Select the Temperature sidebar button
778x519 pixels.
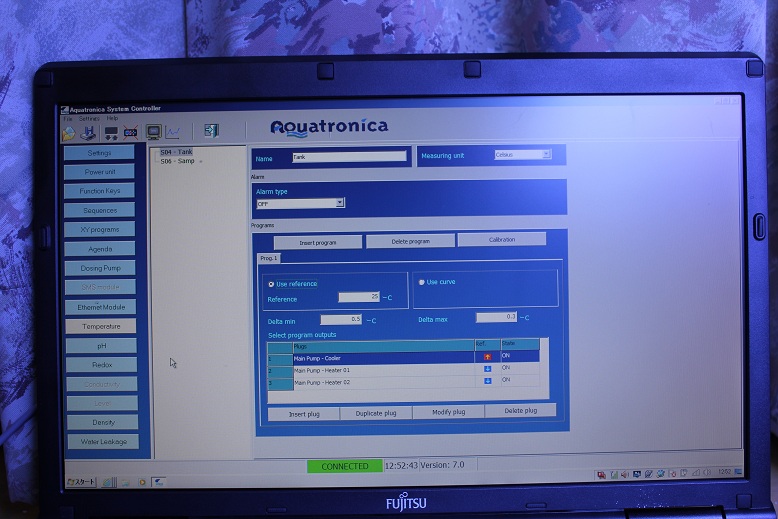click(x=101, y=326)
